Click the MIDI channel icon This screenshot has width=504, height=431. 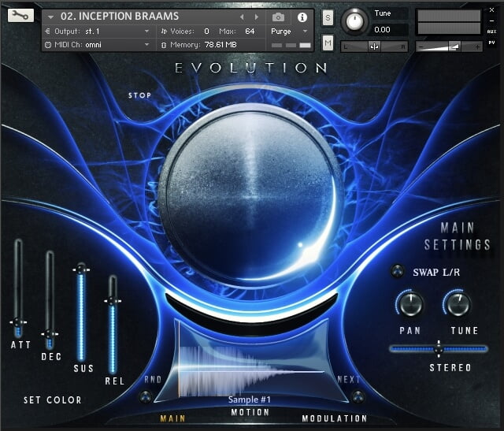(x=48, y=45)
